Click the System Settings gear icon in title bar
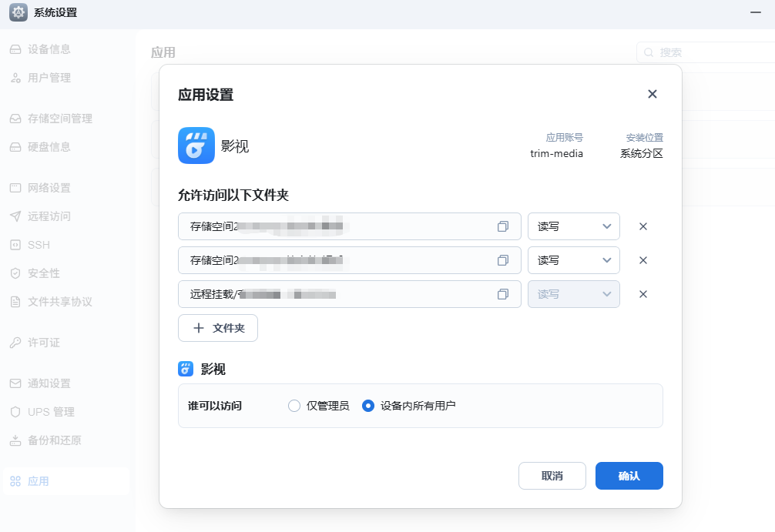This screenshot has width=775, height=532. click(x=18, y=12)
